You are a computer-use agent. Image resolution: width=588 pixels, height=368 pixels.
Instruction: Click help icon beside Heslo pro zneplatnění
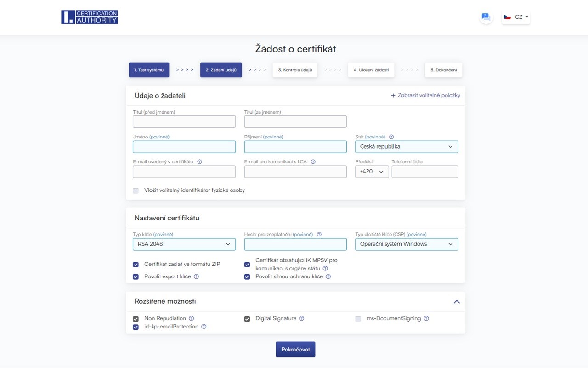coord(319,235)
